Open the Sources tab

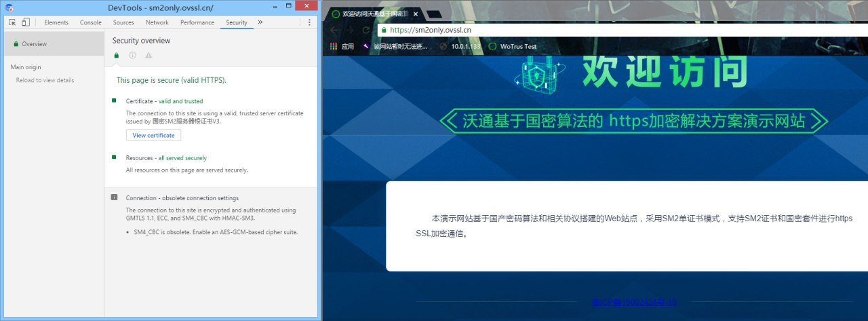123,22
